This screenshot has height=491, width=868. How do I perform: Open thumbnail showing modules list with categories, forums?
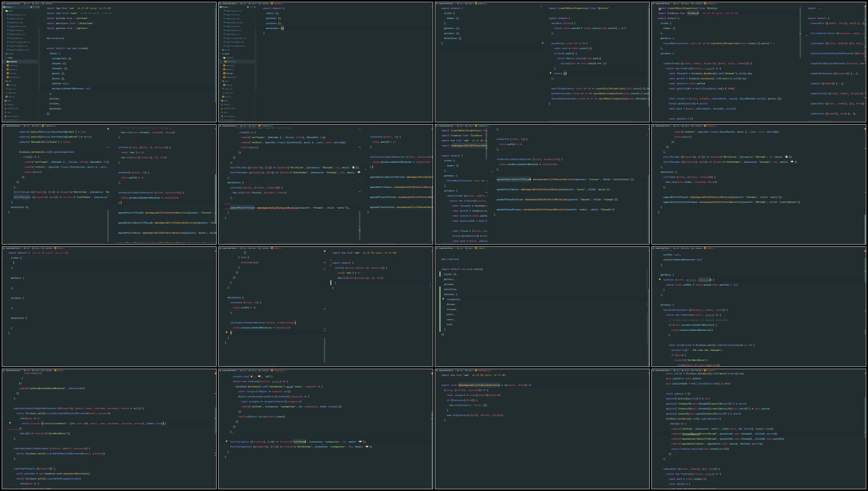[542, 306]
